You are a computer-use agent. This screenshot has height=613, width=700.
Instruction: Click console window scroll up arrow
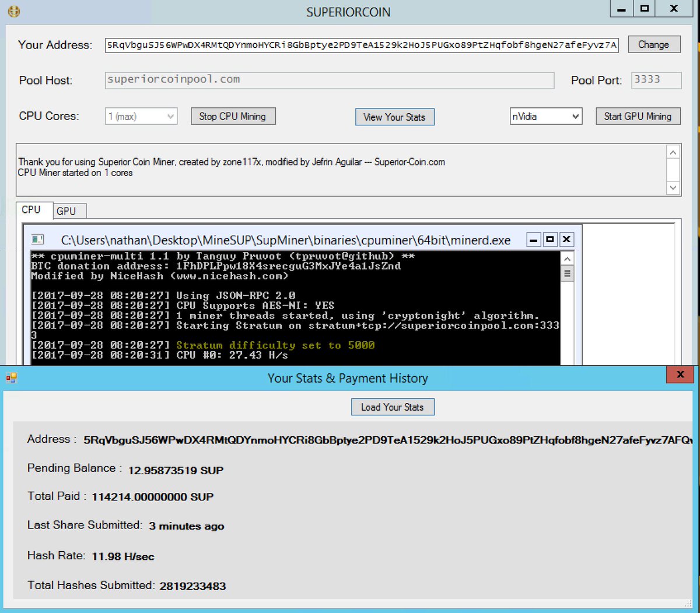[567, 258]
